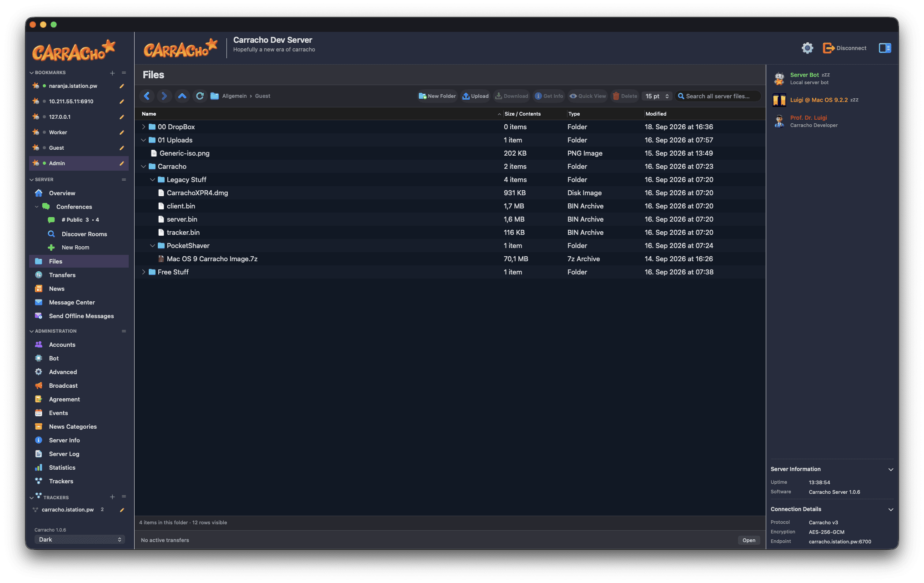Select Allgemein in the breadcrumb path

click(234, 96)
